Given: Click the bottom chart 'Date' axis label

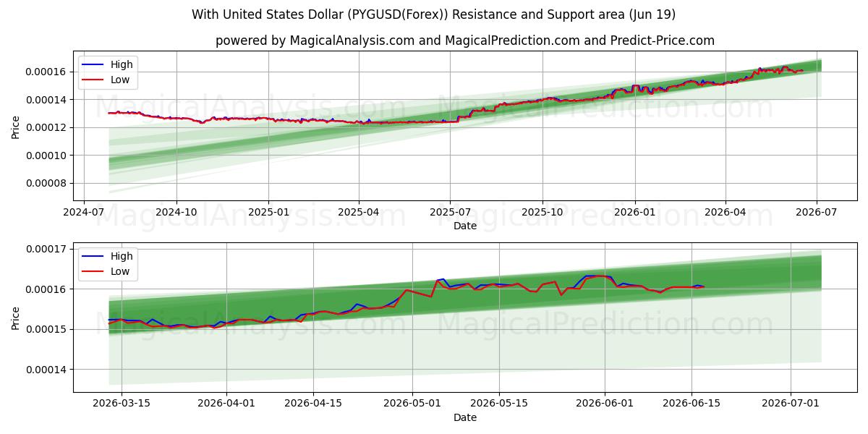Looking at the screenshot, I should tap(465, 417).
